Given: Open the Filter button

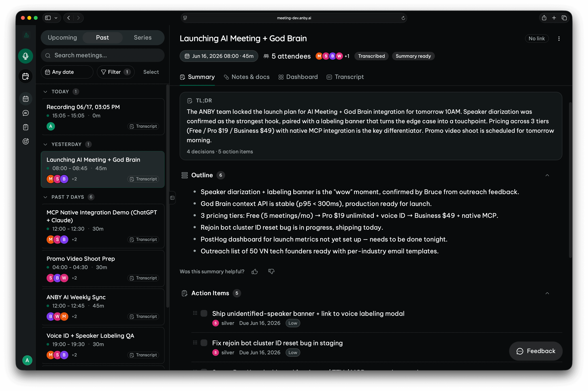Looking at the screenshot, I should coord(116,72).
